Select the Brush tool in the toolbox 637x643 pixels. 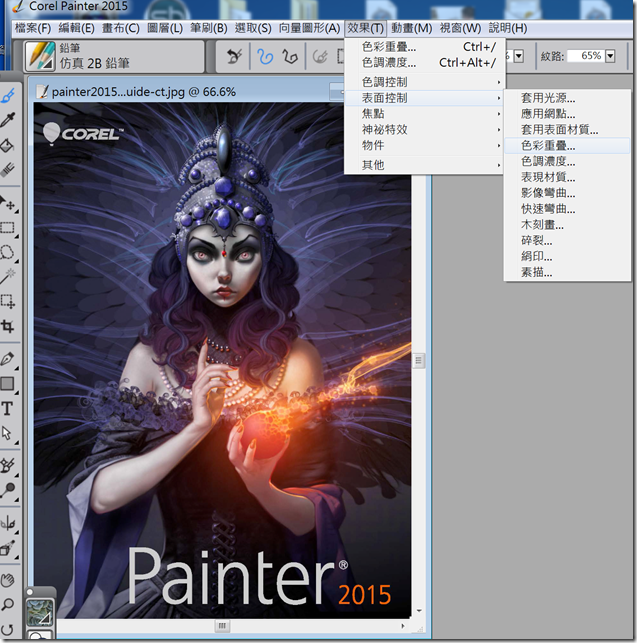8,96
